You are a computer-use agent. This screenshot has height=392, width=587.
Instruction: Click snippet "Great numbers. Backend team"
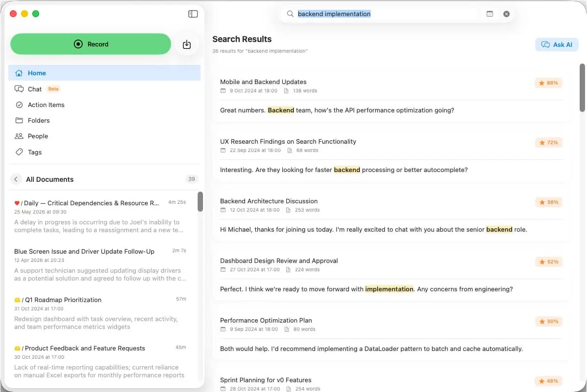pos(337,110)
